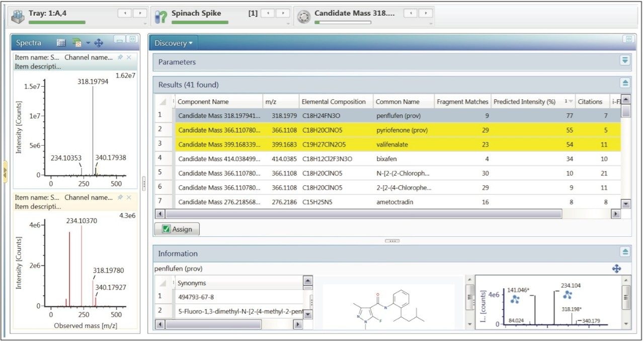Minimize the Spectra panel
Viewport: 644px width, 342px height.
tap(119, 39)
